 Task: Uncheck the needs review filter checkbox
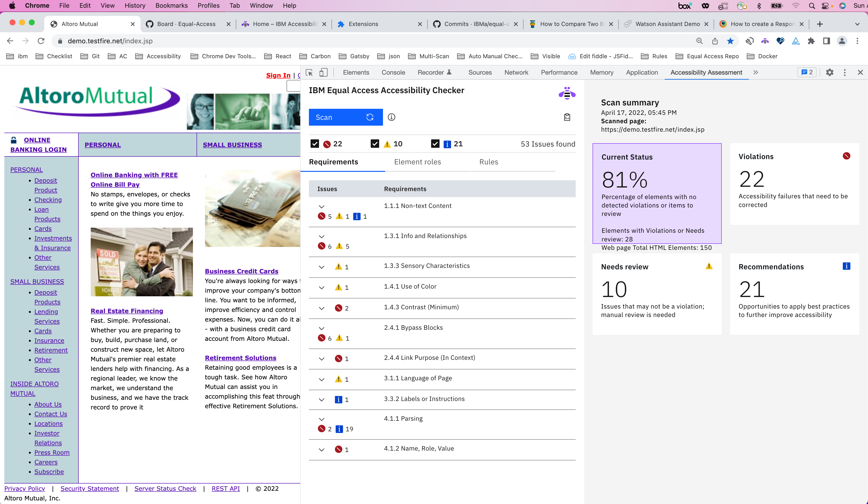click(375, 144)
